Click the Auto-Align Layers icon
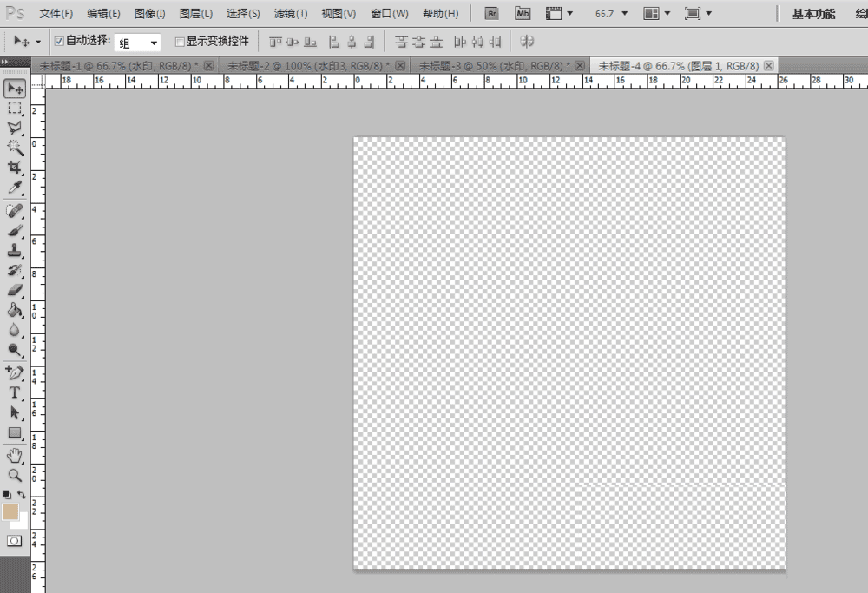This screenshot has width=868, height=593. (x=527, y=42)
